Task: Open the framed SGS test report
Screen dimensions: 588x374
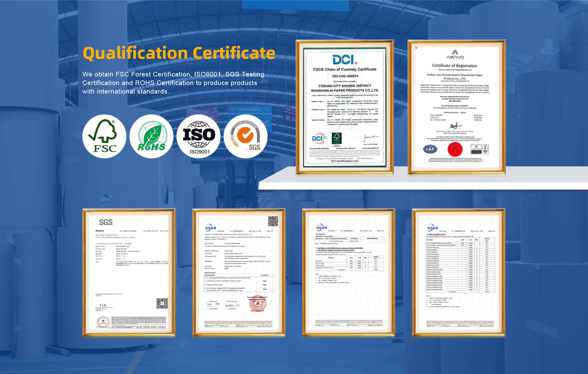Action: [x=129, y=272]
